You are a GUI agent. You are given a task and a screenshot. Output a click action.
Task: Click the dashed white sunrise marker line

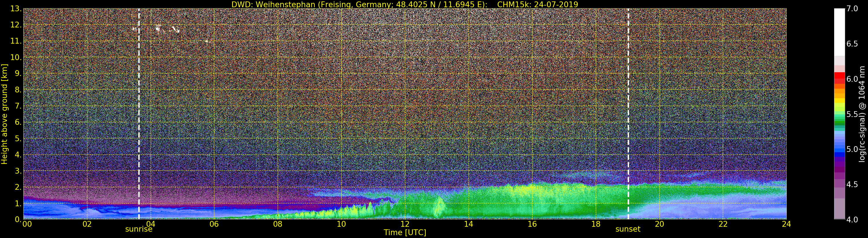pyautogui.click(x=139, y=114)
